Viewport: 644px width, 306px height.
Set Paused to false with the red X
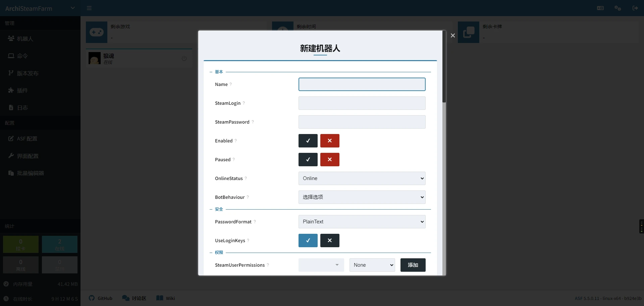click(330, 160)
